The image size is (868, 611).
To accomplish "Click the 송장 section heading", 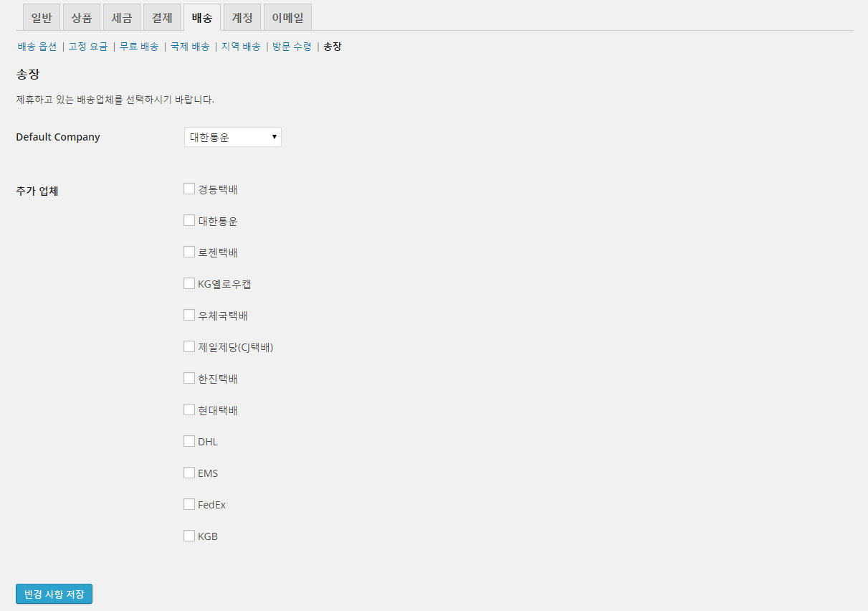I will tap(27, 74).
